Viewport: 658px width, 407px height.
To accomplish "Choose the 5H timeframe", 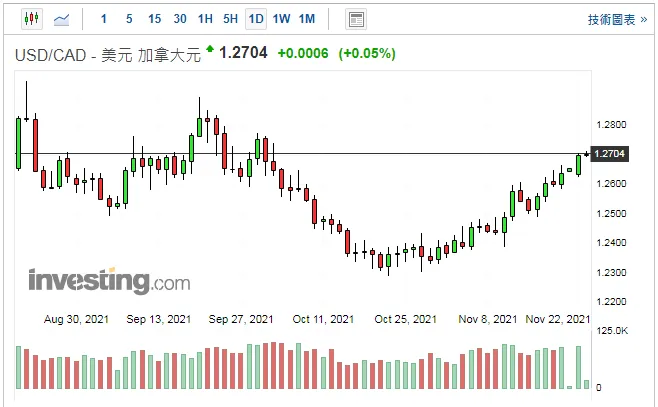I will [x=230, y=19].
